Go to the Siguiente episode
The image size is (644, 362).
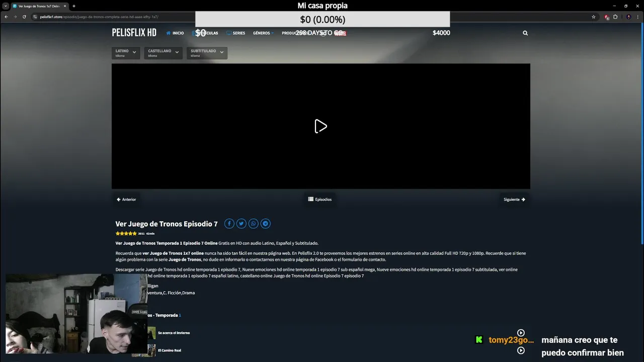[x=514, y=200]
